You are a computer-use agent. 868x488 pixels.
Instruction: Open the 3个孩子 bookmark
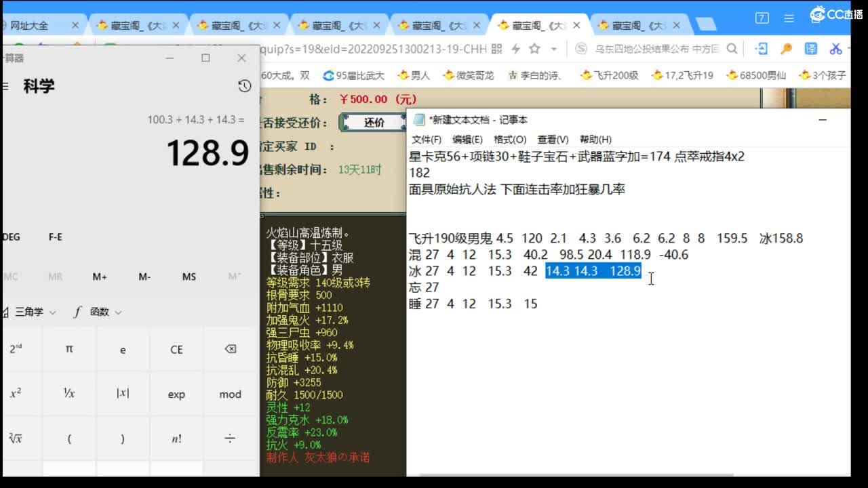823,75
